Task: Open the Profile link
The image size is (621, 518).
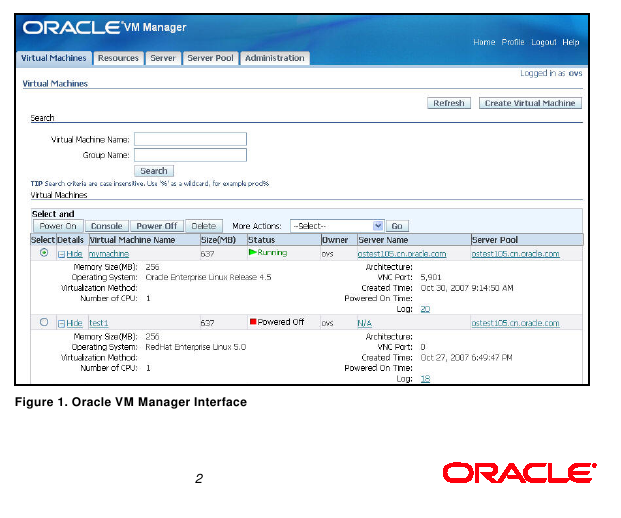Action: coord(512,42)
